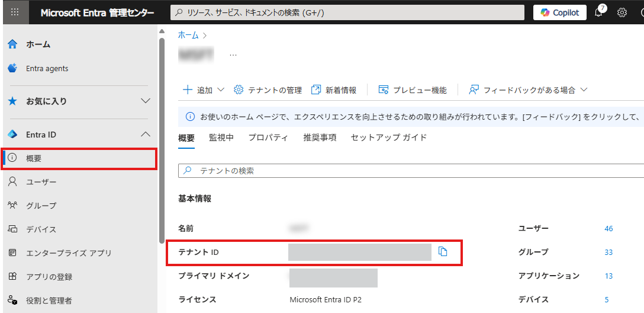This screenshot has width=644, height=313.
Task: Click the Favorites star icon
Action: tap(13, 101)
